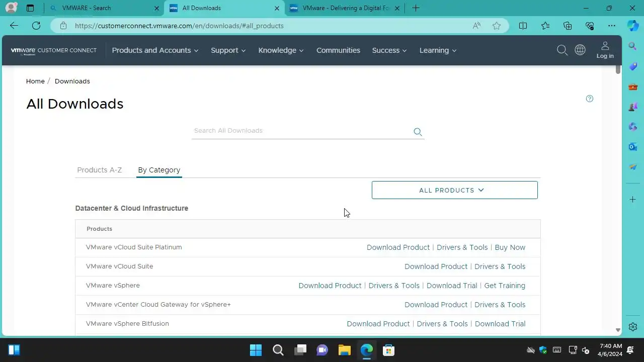Viewport: 644px width, 362px height.
Task: Expand the Success menu
Action: click(389, 50)
